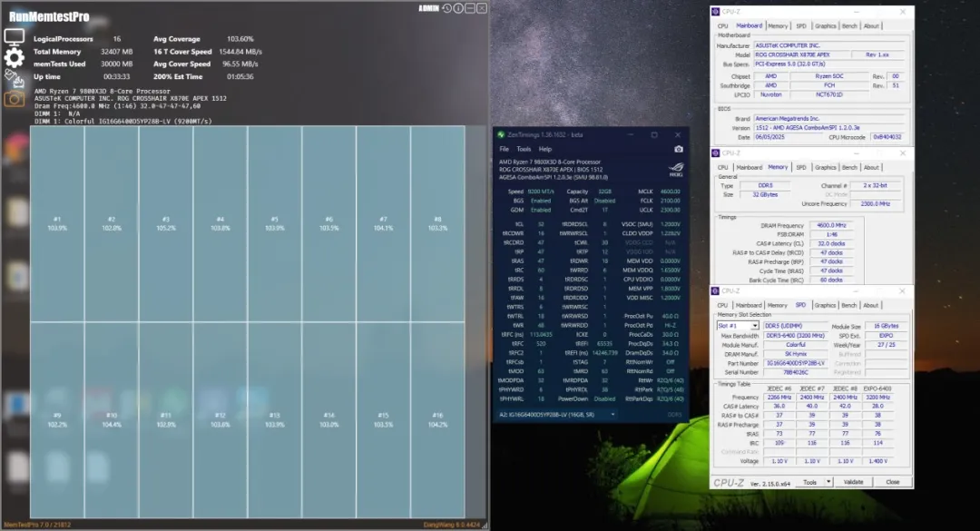Image resolution: width=980 pixels, height=531 pixels.
Task: Click the monitor display icon in RunMemtestPro sidebar
Action: [13, 36]
